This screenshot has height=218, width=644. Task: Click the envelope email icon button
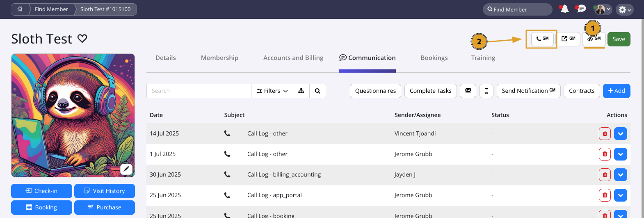pos(468,91)
